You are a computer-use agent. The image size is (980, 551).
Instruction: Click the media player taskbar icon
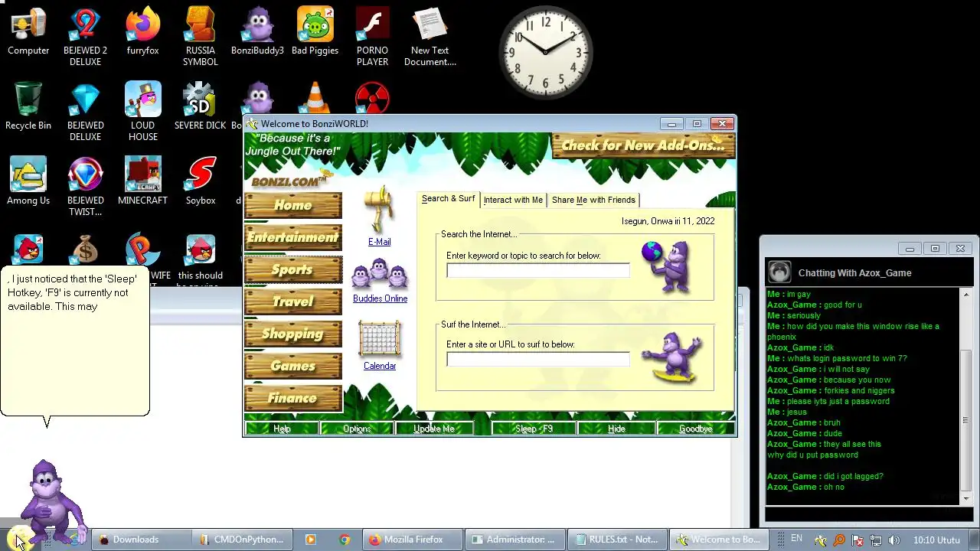pyautogui.click(x=310, y=540)
